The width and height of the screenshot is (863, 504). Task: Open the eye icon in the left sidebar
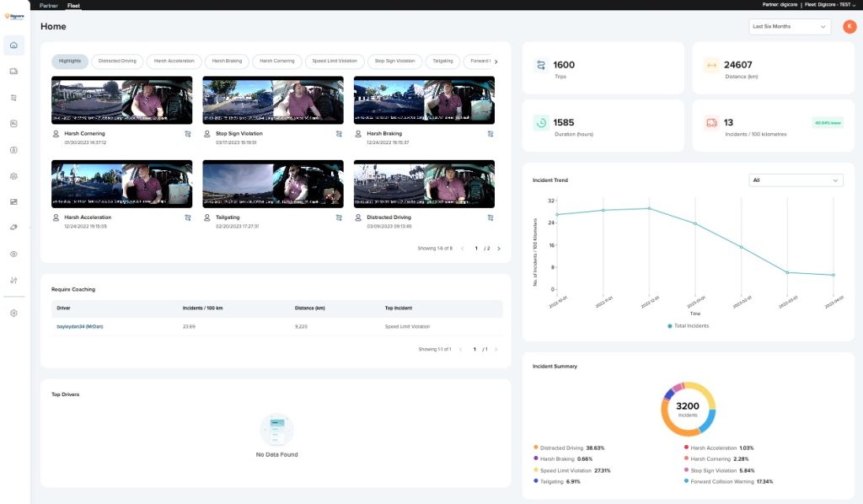(13, 253)
